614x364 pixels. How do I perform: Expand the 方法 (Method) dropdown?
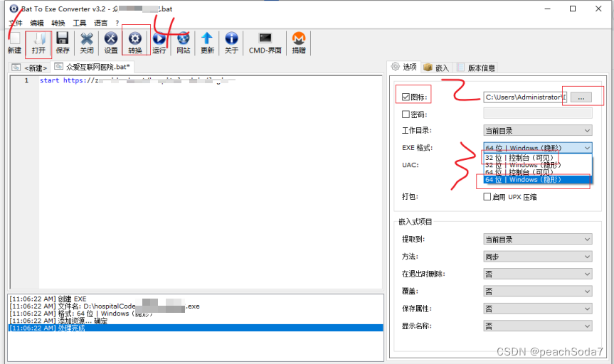coord(538,257)
